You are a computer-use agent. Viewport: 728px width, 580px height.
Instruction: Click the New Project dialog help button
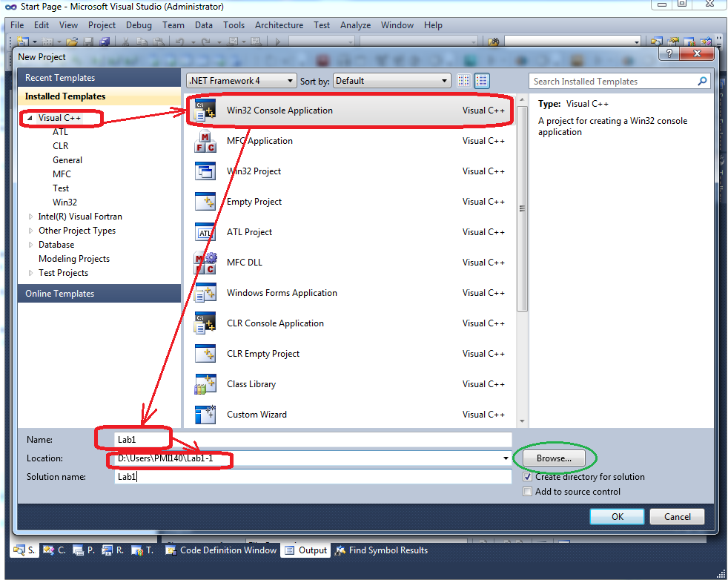[669, 53]
